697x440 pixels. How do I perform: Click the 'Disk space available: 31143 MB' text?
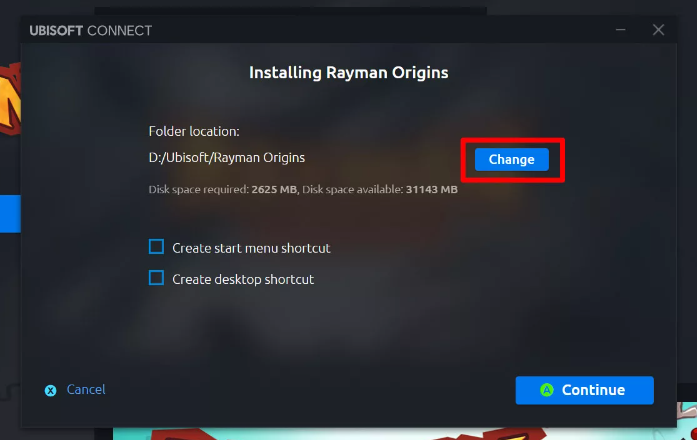tap(380, 189)
